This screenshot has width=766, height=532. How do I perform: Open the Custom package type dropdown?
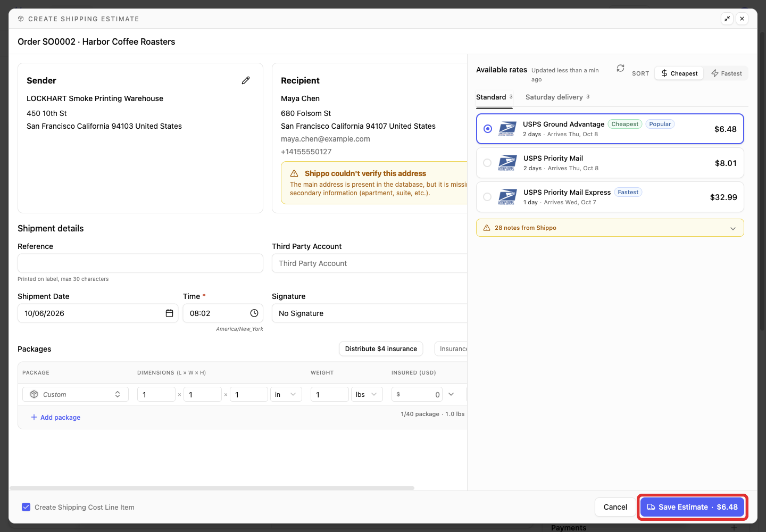76,394
